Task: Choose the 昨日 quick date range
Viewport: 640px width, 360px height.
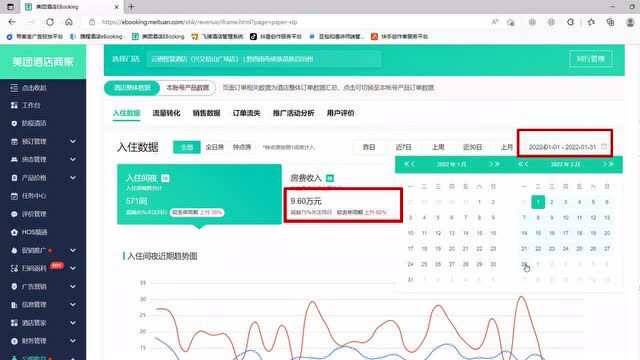Action: click(x=369, y=147)
